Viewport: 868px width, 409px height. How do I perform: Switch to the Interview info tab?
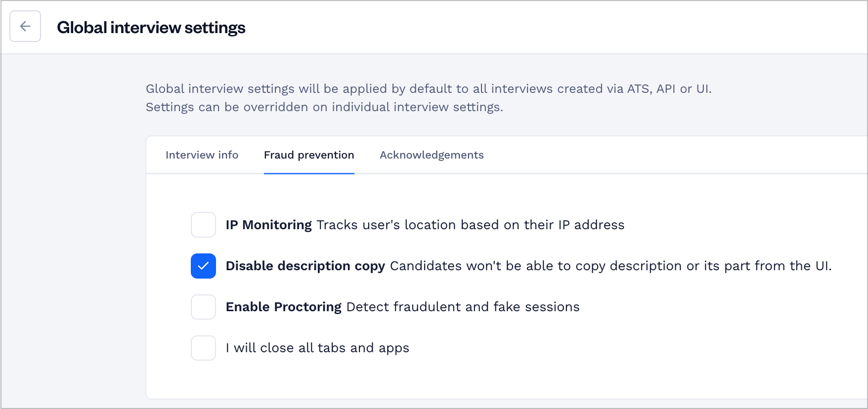click(x=202, y=155)
